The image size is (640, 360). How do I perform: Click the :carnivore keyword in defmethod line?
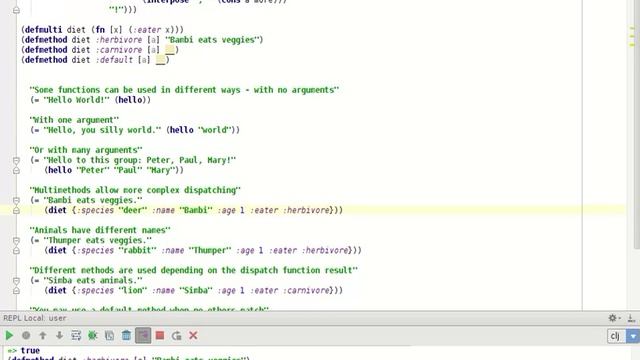click(x=119, y=50)
